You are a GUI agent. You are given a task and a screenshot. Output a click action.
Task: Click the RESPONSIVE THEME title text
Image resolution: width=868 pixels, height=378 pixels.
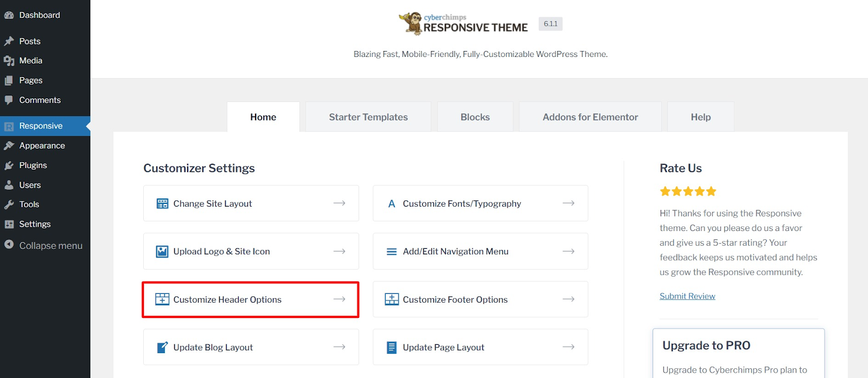tap(475, 28)
